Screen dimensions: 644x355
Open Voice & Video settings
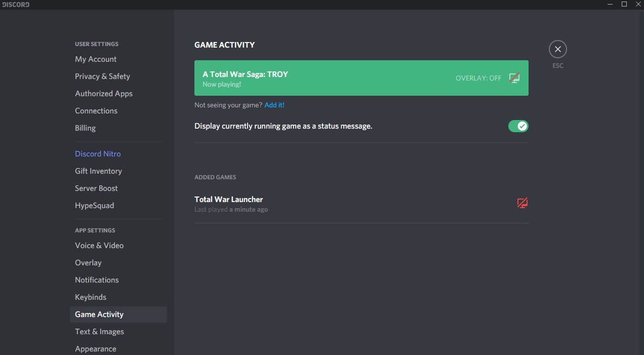pyautogui.click(x=99, y=246)
